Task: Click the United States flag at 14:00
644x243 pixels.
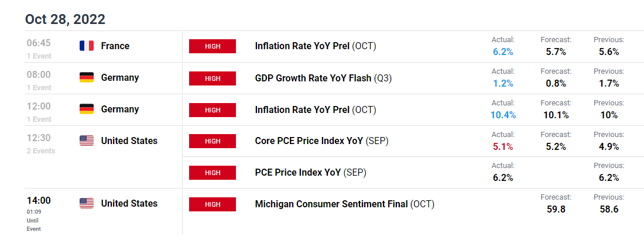Action: (86, 204)
